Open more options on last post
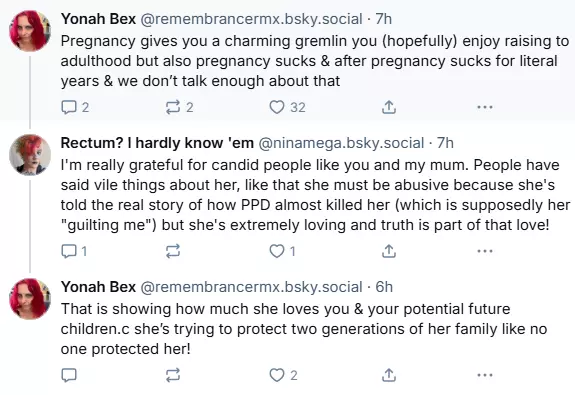575x395 pixels. coord(485,375)
